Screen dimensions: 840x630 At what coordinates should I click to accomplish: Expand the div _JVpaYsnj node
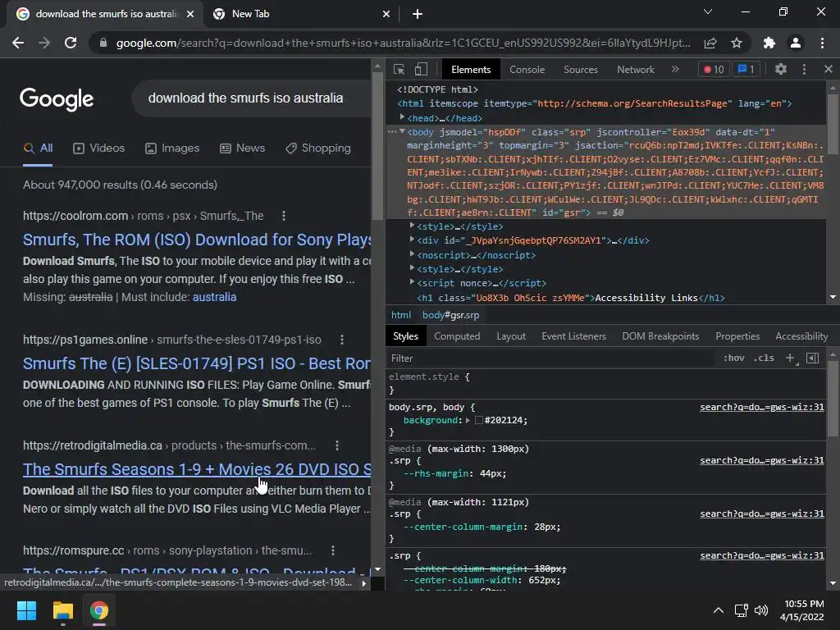[x=412, y=240]
